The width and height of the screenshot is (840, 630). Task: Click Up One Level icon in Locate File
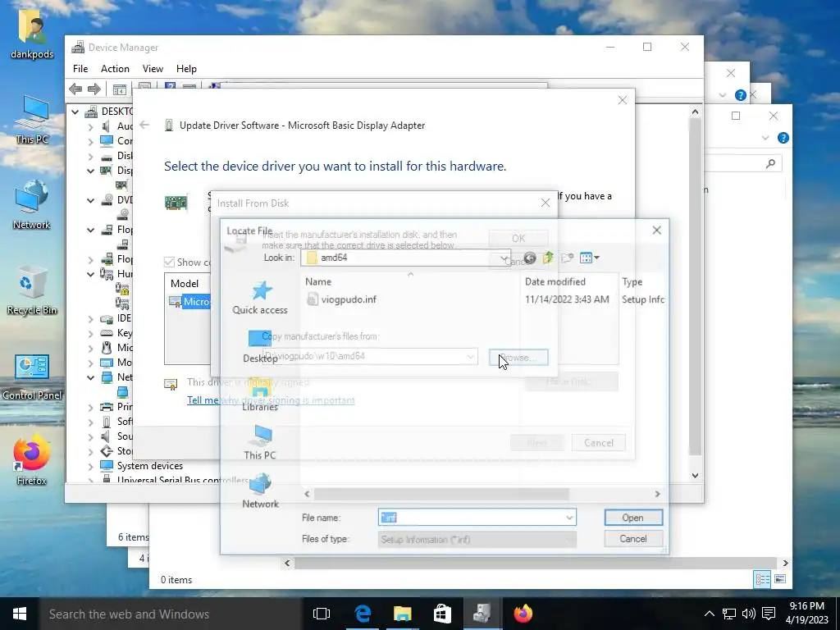click(x=548, y=258)
